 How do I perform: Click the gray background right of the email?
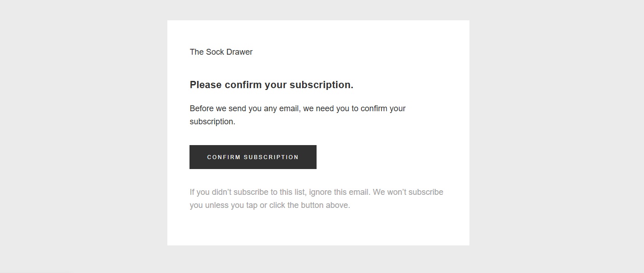click(556, 136)
